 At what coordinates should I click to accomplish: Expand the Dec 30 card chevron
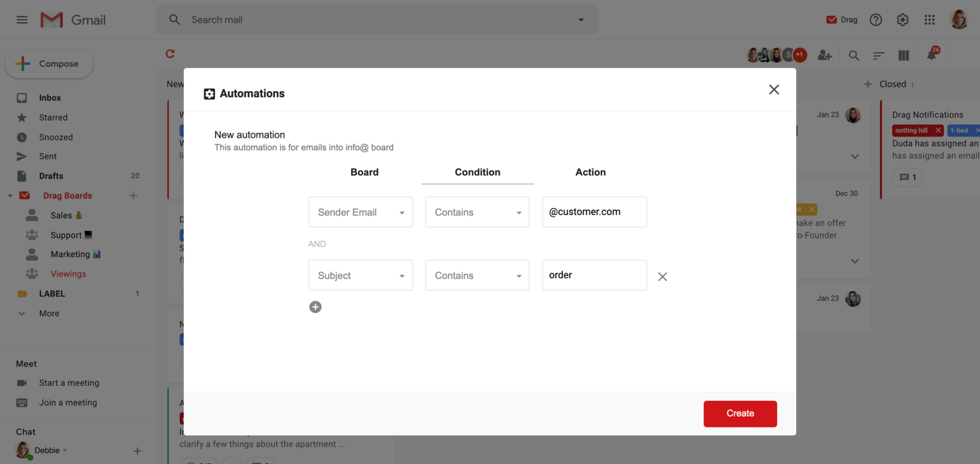pyautogui.click(x=854, y=261)
